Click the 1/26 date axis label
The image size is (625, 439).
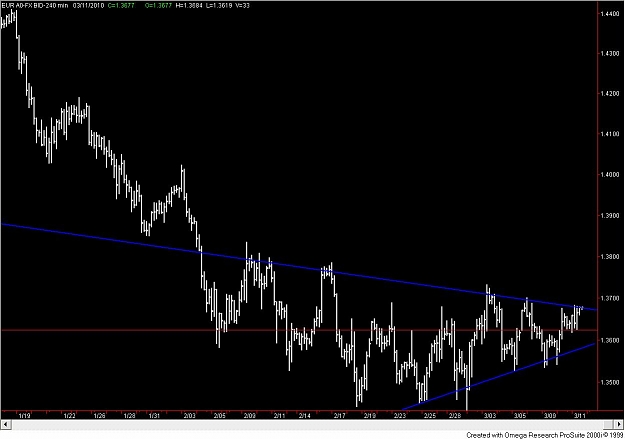tap(100, 415)
